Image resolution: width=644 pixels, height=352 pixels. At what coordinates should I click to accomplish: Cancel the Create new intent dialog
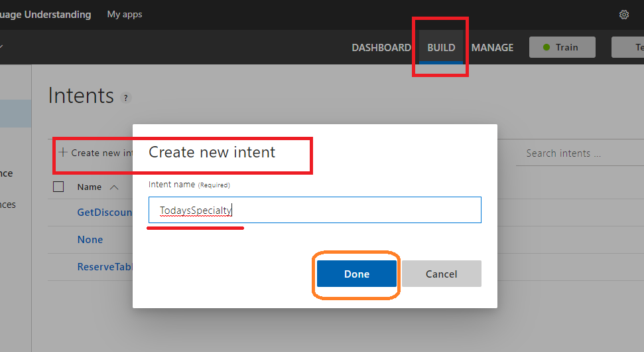441,274
